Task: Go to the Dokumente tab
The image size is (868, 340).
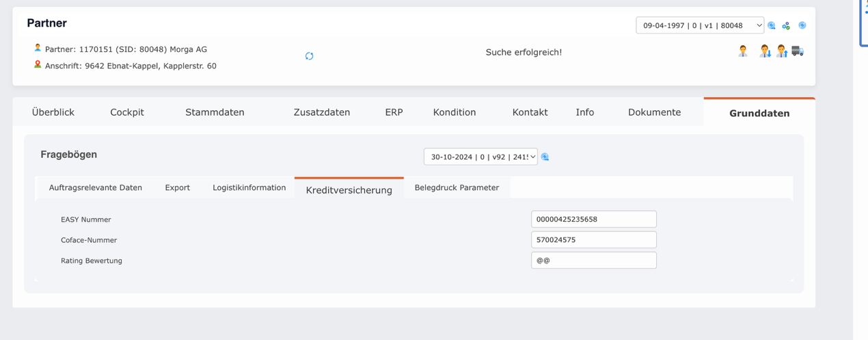Action: [x=654, y=112]
